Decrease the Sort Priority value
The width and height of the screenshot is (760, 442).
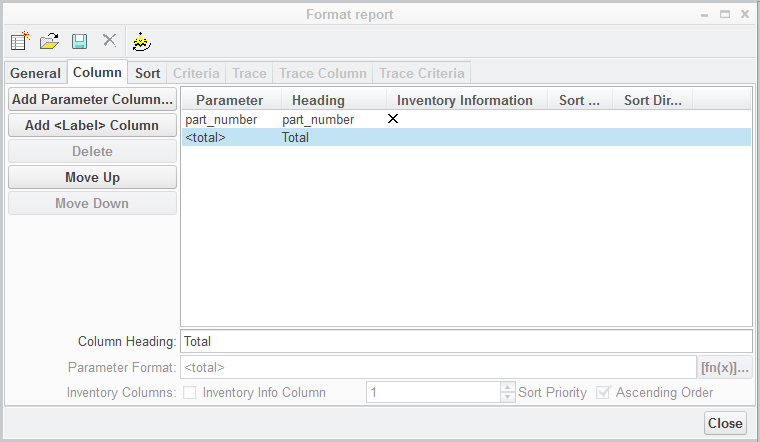pos(507,397)
